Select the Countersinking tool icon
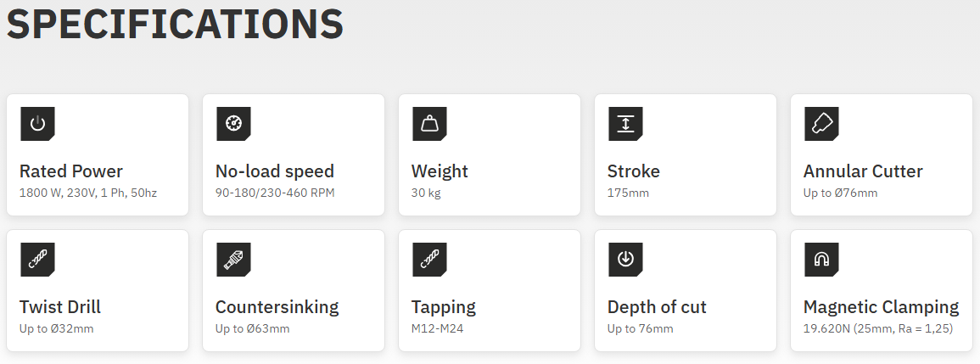 pyautogui.click(x=232, y=260)
